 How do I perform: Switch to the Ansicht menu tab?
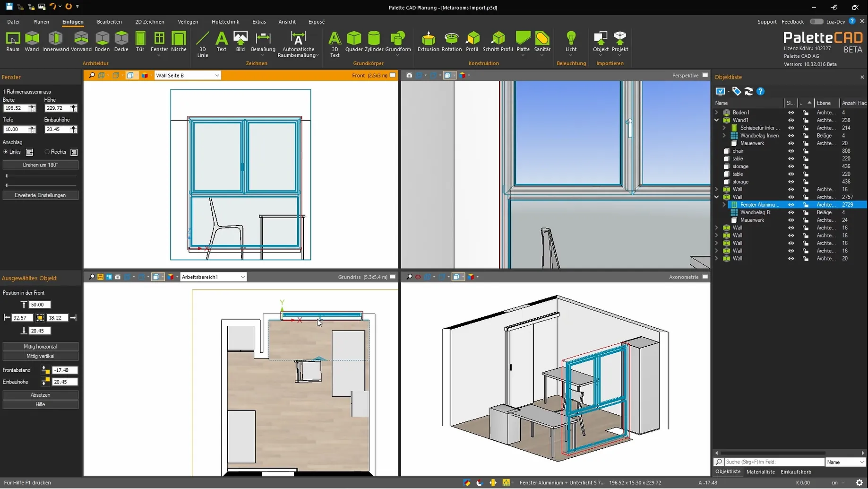click(287, 21)
